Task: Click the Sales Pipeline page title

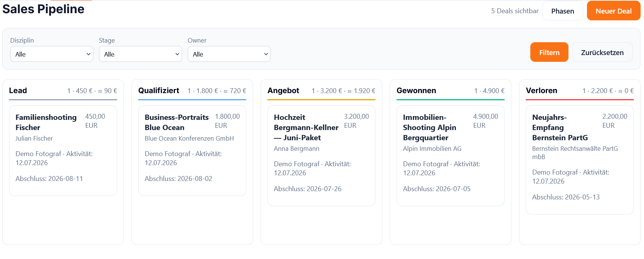Action: [x=43, y=9]
